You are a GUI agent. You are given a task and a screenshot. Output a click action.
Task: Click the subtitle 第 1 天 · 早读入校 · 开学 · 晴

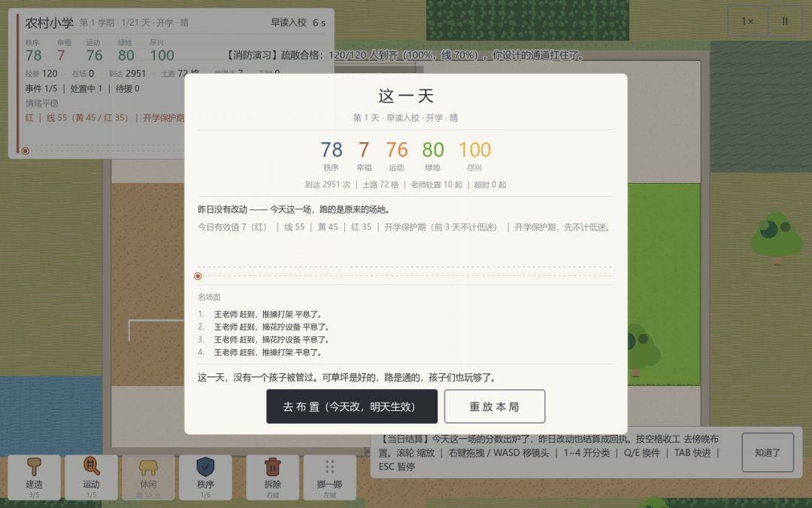tap(405, 117)
